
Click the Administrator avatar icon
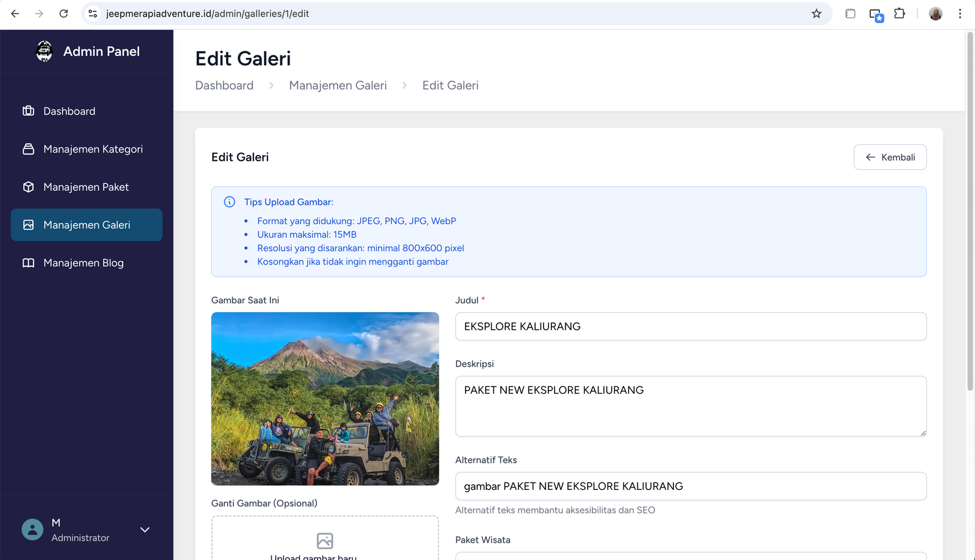(33, 530)
